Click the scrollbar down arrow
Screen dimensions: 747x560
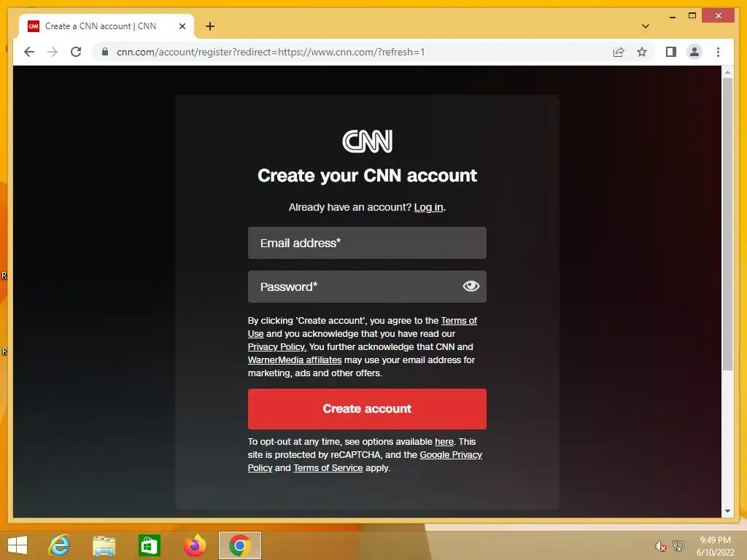pos(727,511)
